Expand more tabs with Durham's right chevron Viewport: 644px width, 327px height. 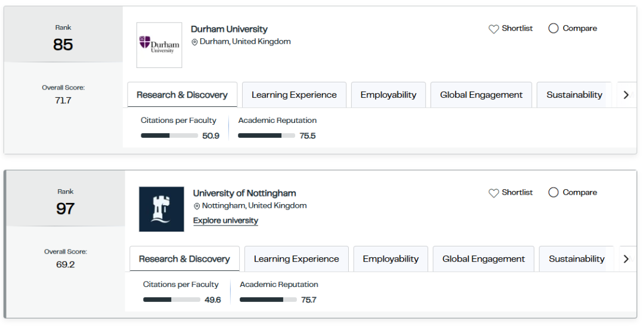[x=626, y=95]
